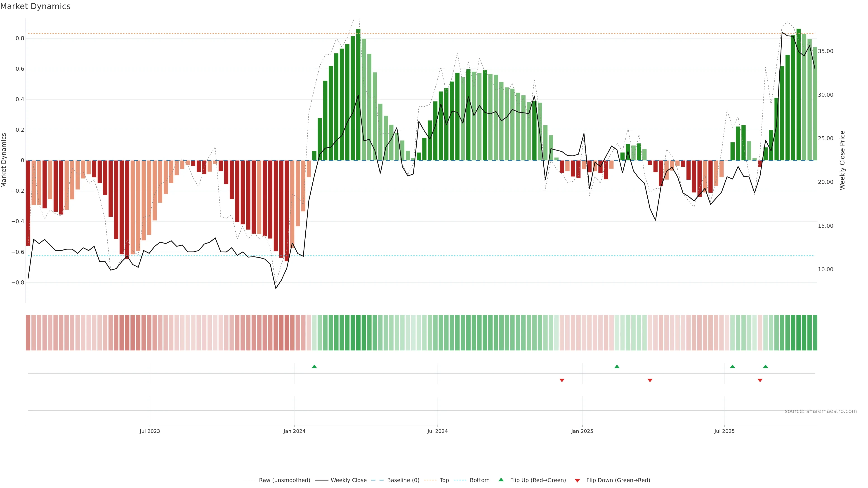Click the last green flip-up triangle marker
868x488 pixels.
point(765,366)
